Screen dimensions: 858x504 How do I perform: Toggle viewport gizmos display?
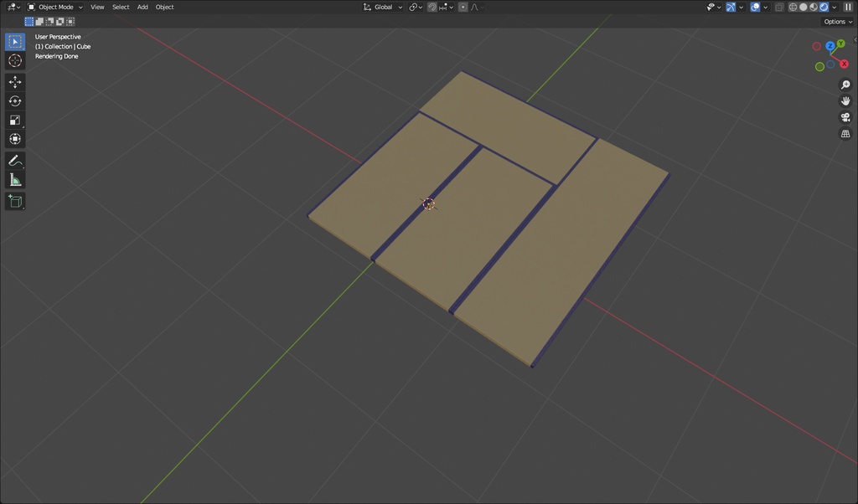pos(731,7)
